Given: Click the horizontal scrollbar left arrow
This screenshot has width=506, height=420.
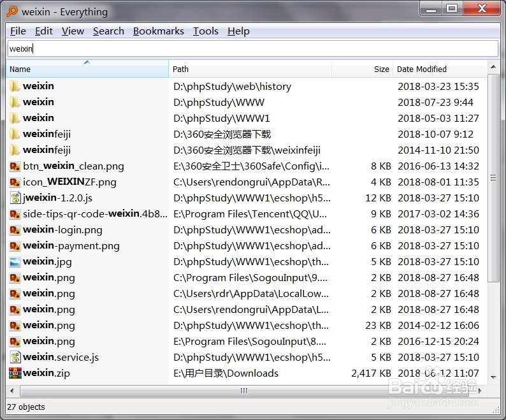Looking at the screenshot, I should click(x=12, y=391).
